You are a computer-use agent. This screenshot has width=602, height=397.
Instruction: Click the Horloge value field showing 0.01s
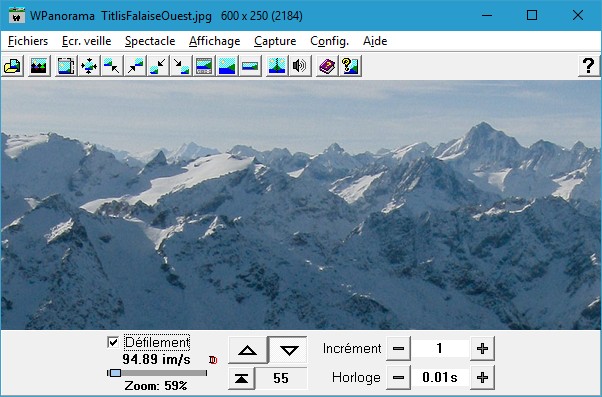pos(440,377)
